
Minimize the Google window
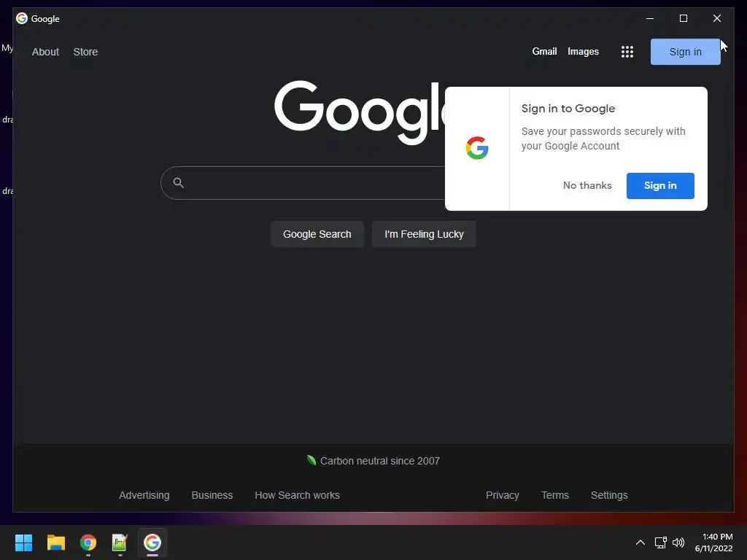click(650, 18)
